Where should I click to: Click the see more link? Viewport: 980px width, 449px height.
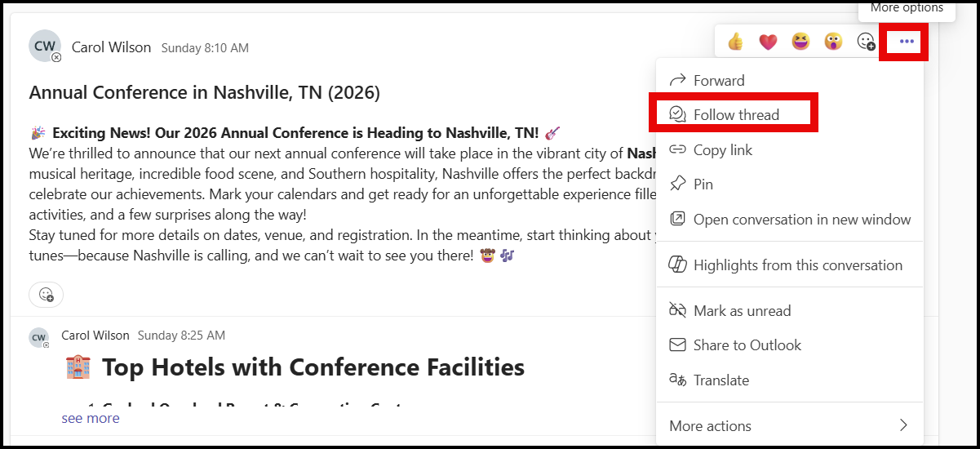91,418
